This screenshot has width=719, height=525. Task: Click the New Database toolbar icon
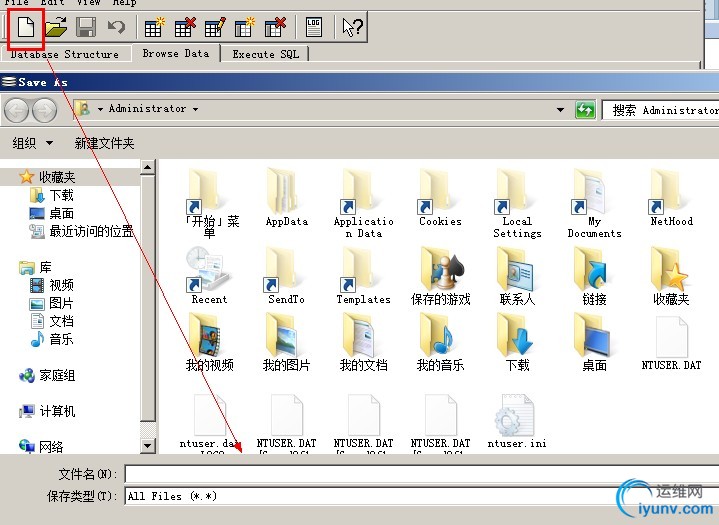(26, 27)
